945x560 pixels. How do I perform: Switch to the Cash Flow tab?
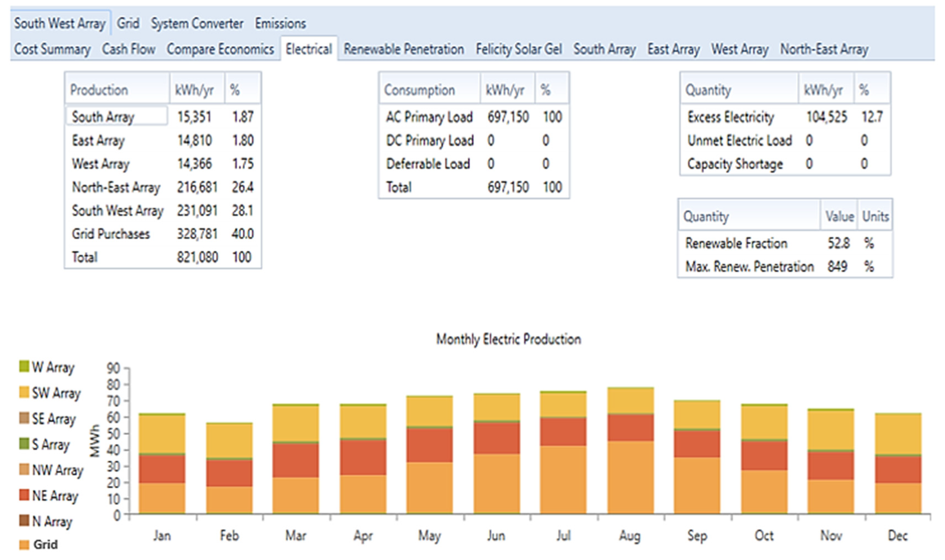(x=128, y=49)
